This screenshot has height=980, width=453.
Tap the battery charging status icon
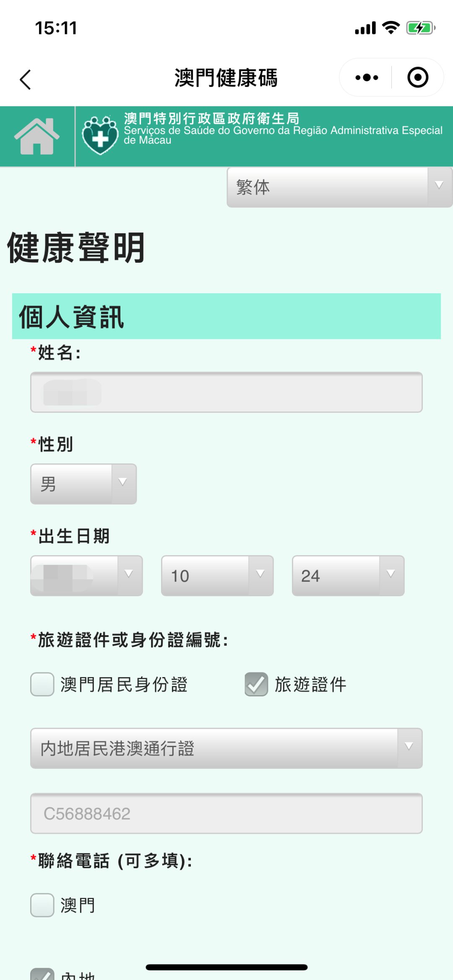tap(420, 28)
